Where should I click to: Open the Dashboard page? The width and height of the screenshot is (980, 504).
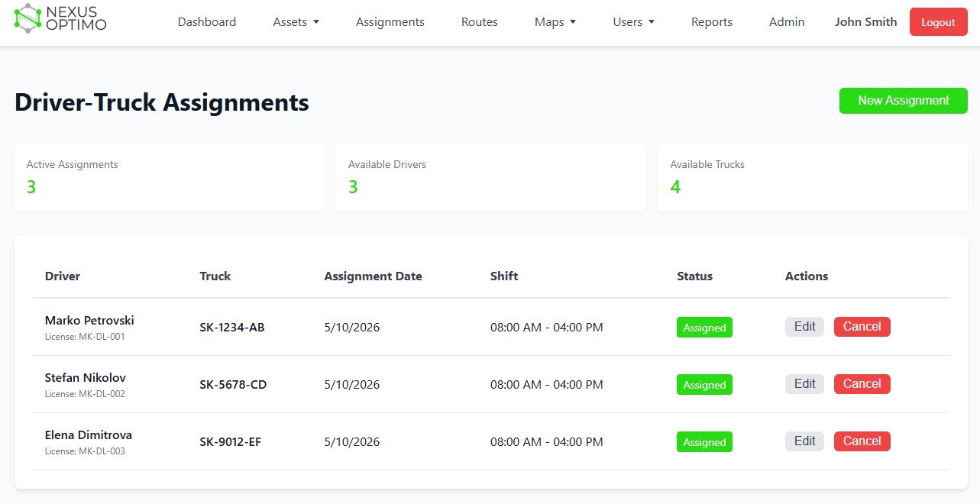207,22
